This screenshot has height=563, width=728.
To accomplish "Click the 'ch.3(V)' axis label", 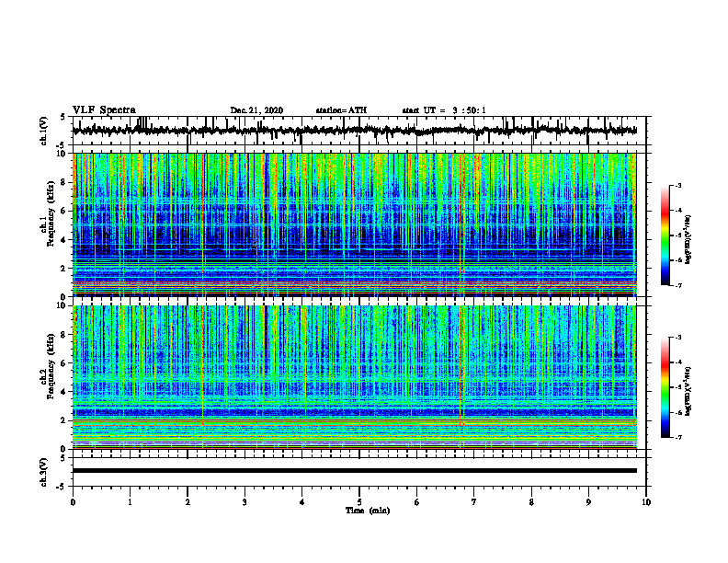I will coord(43,473).
